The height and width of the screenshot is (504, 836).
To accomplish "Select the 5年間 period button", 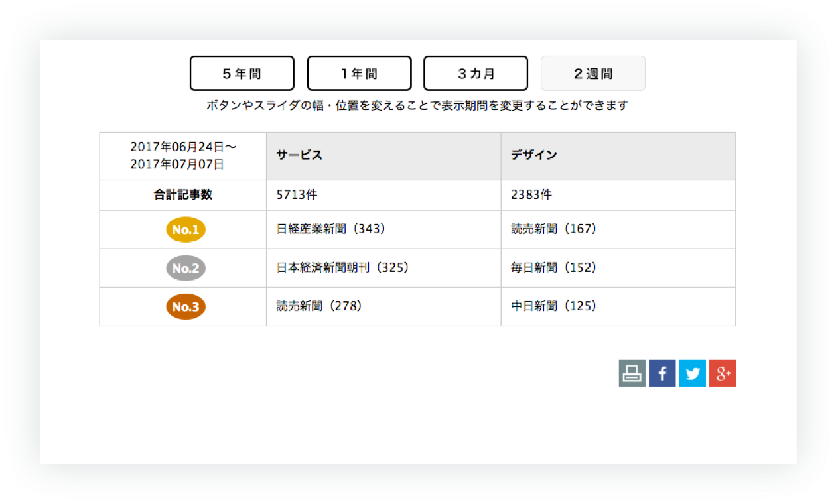I will tap(242, 74).
